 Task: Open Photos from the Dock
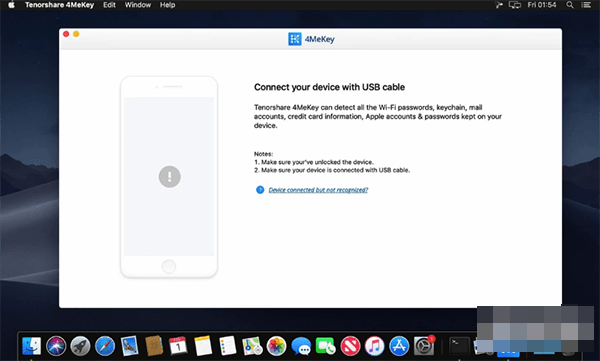276,346
